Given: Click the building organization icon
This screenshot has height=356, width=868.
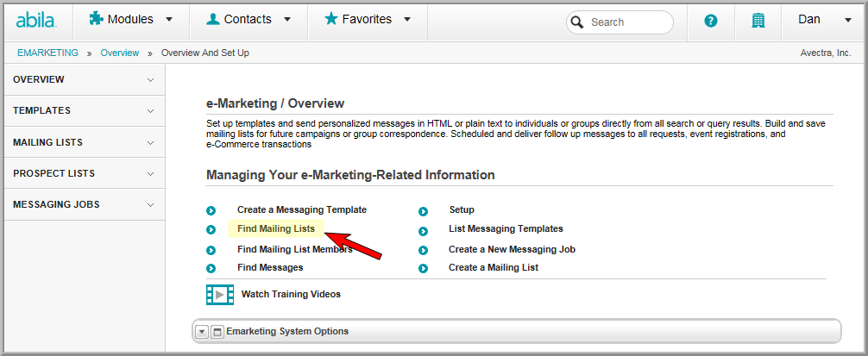Looking at the screenshot, I should click(758, 21).
